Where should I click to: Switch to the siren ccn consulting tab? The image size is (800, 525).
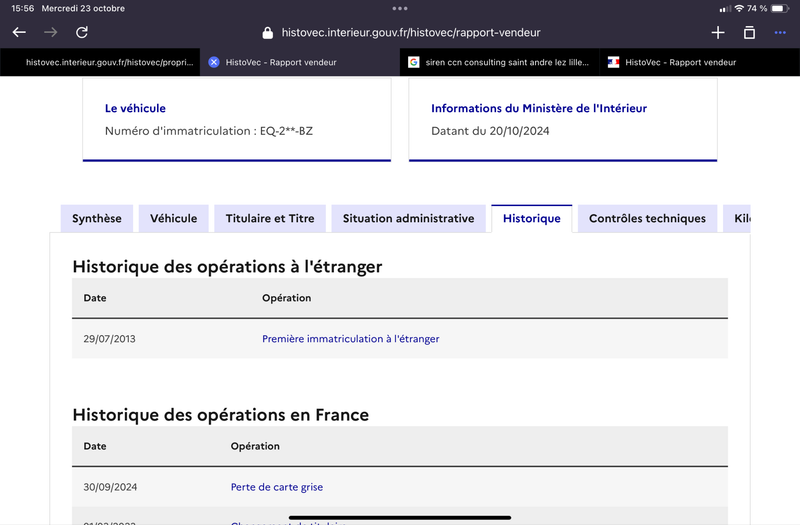coord(499,62)
